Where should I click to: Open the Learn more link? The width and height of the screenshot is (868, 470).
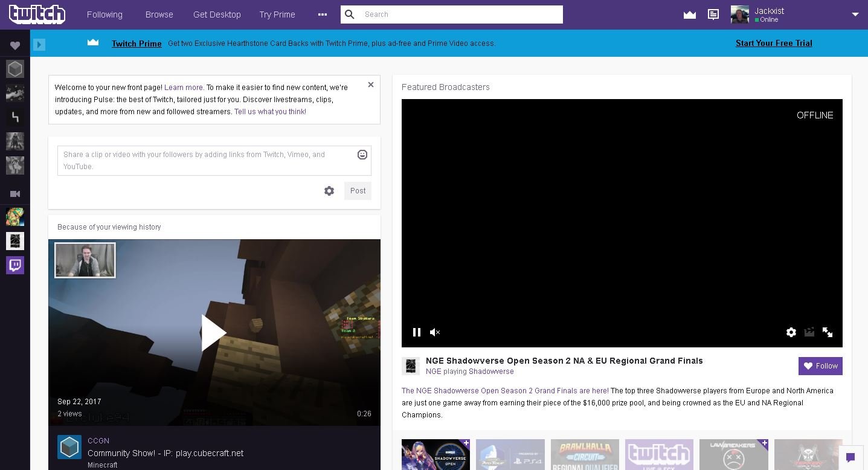184,88
